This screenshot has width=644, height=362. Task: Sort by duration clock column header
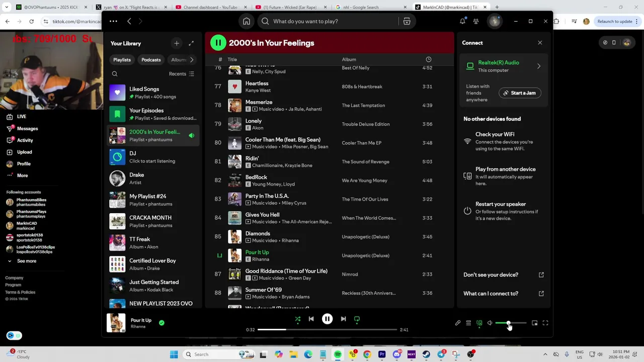point(428,59)
